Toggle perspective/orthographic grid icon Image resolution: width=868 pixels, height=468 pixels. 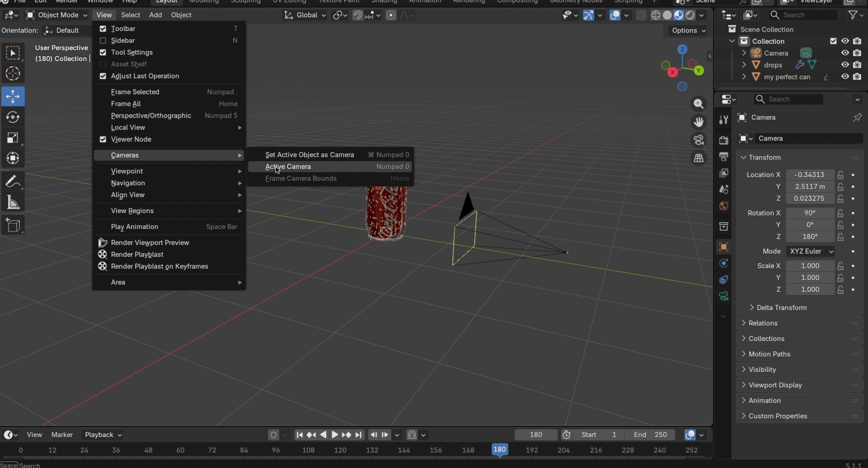pos(698,158)
